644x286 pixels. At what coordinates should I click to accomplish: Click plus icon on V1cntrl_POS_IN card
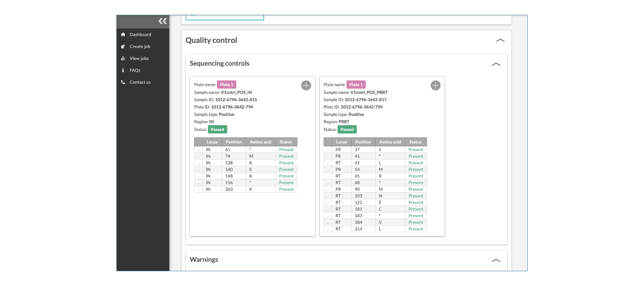click(306, 85)
